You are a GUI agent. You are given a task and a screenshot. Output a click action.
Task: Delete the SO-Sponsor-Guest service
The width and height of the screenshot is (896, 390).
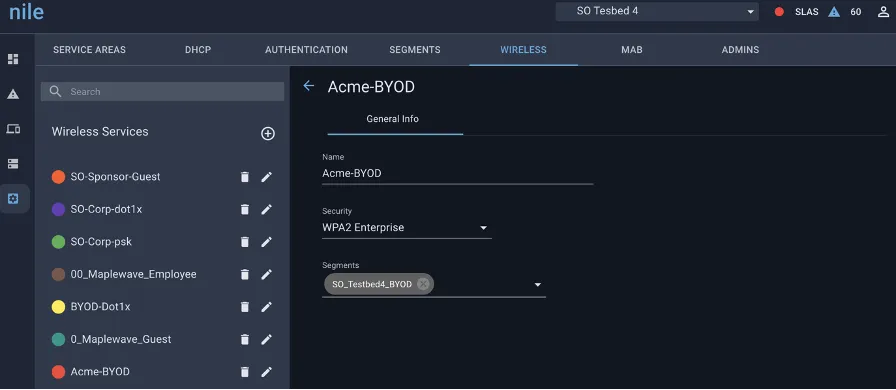pos(245,177)
